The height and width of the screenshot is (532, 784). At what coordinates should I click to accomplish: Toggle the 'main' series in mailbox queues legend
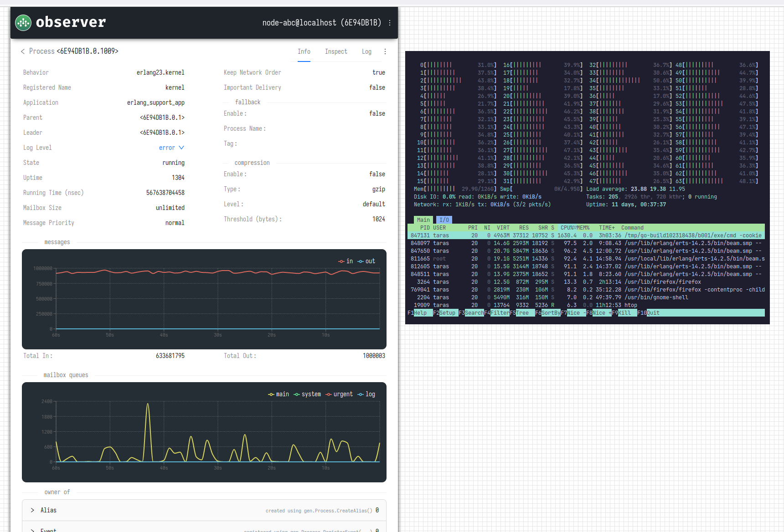pyautogui.click(x=279, y=394)
